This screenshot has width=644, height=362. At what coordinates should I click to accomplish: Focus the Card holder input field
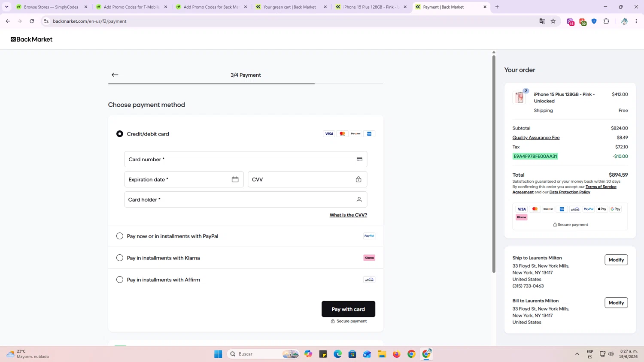(x=246, y=199)
